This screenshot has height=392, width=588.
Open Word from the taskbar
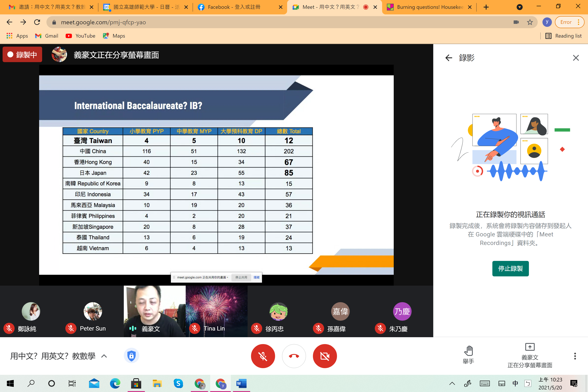coord(241,383)
